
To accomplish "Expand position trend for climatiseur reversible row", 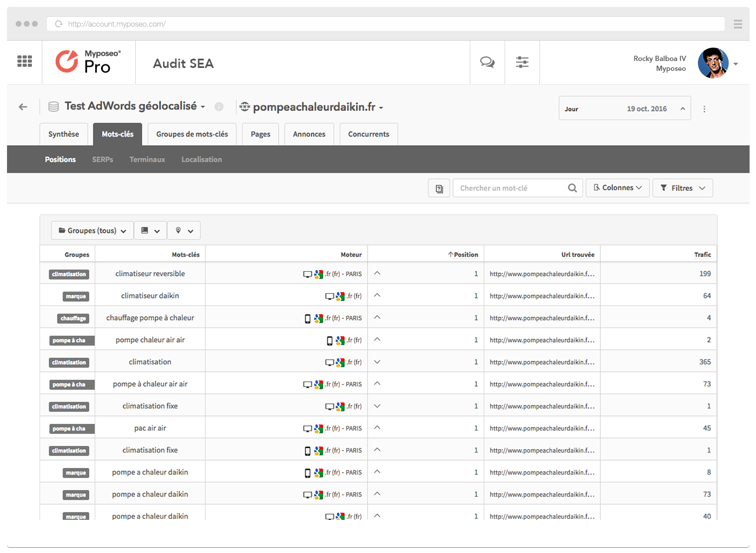I will pyautogui.click(x=377, y=273).
